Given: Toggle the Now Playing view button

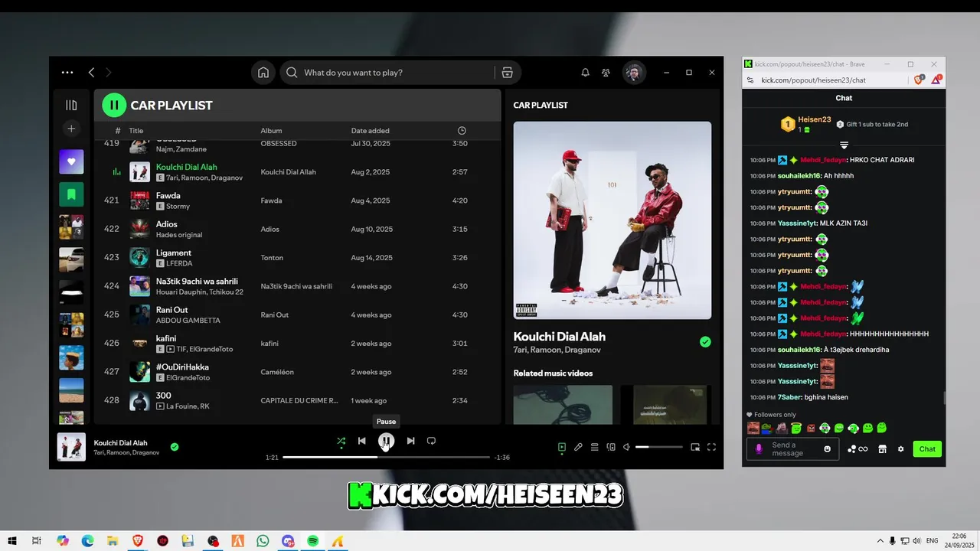Looking at the screenshot, I should (562, 447).
